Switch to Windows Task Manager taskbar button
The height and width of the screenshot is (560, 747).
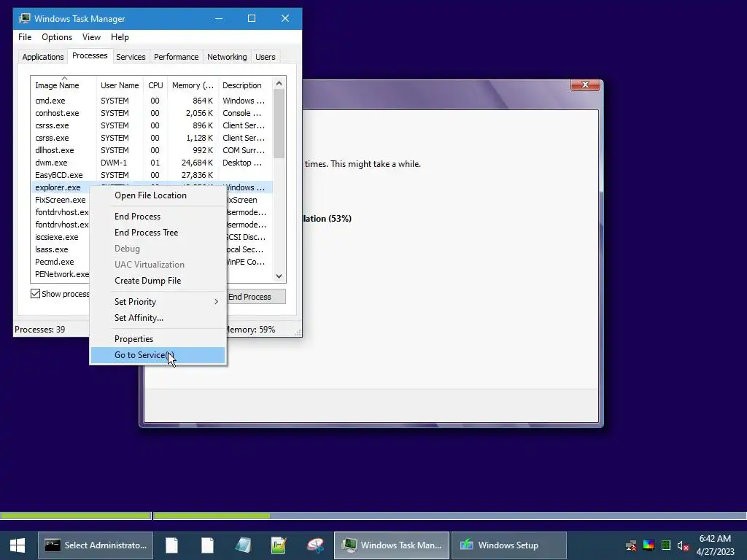pyautogui.click(x=392, y=545)
